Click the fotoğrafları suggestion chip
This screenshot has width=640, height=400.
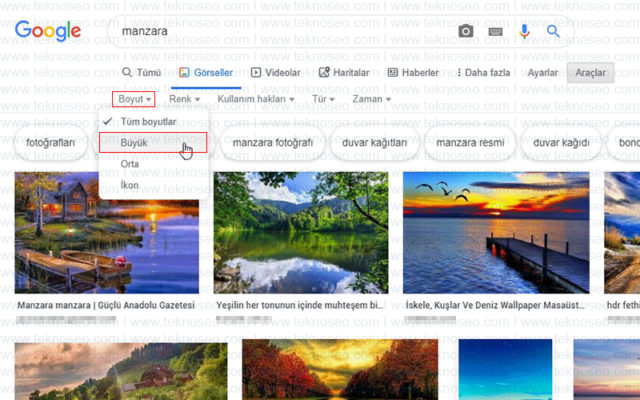click(51, 143)
